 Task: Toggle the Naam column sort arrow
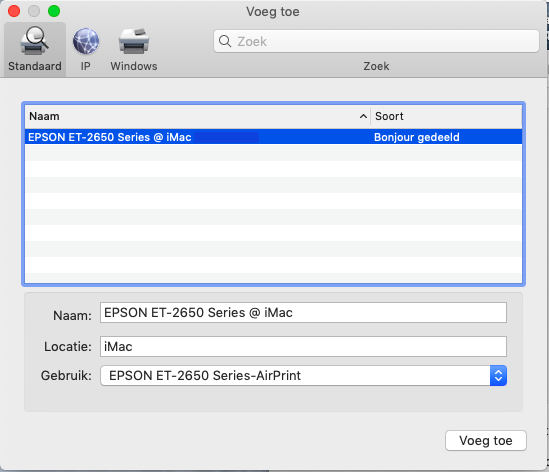tap(363, 116)
